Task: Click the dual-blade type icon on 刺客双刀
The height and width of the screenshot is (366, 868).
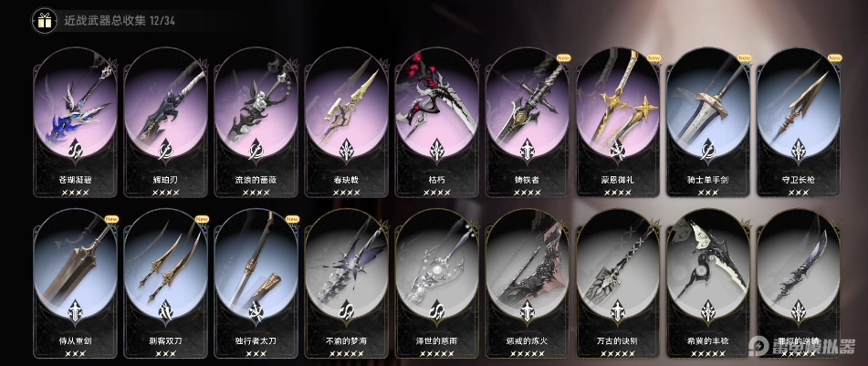Action: pyautogui.click(x=165, y=312)
